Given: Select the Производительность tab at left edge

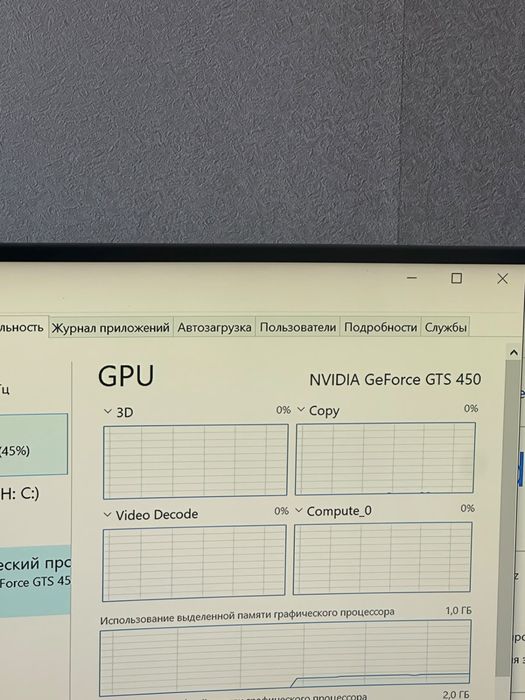Looking at the screenshot, I should [x=22, y=327].
